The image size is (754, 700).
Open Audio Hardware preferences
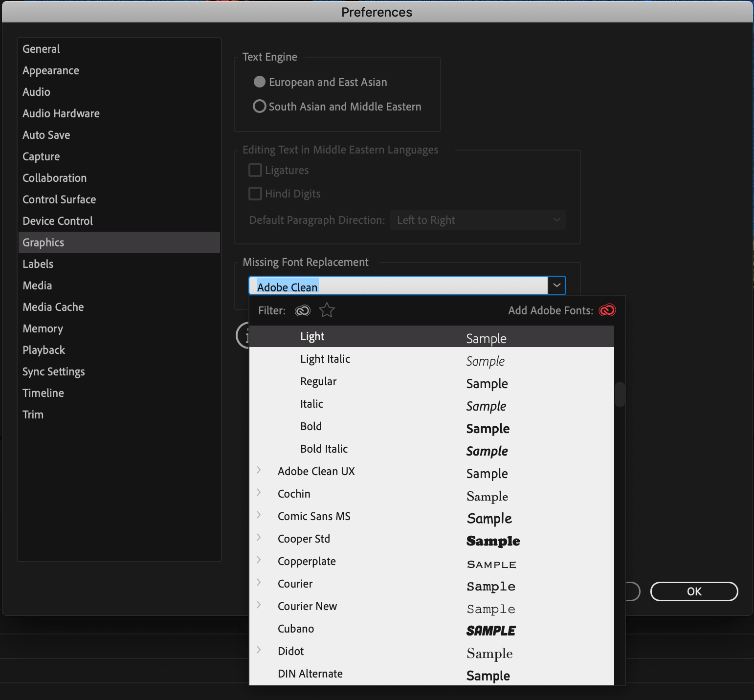(119, 113)
